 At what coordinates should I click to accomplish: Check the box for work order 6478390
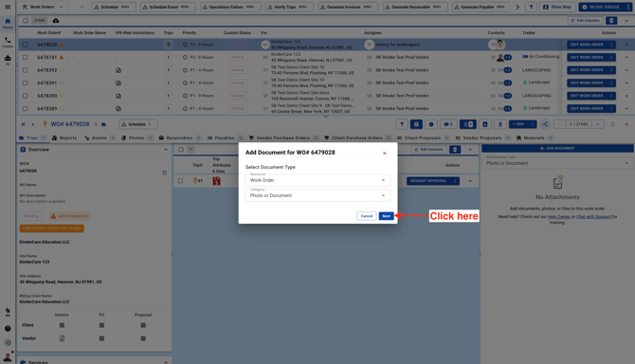(25, 96)
